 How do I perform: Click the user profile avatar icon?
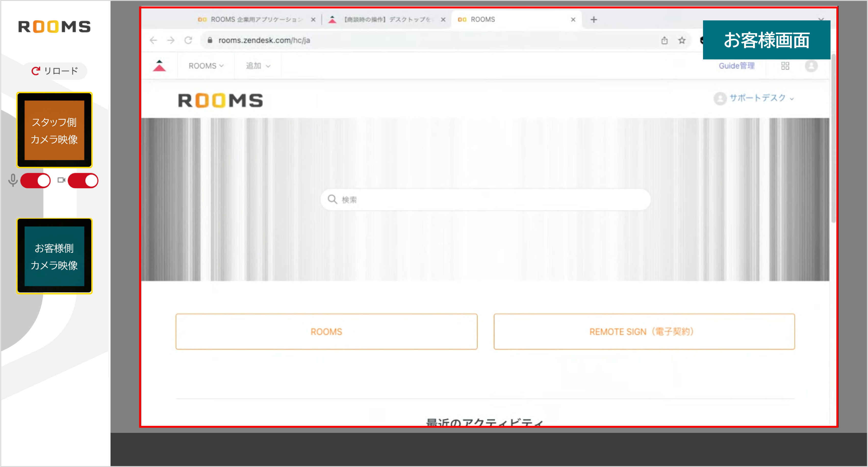point(811,66)
